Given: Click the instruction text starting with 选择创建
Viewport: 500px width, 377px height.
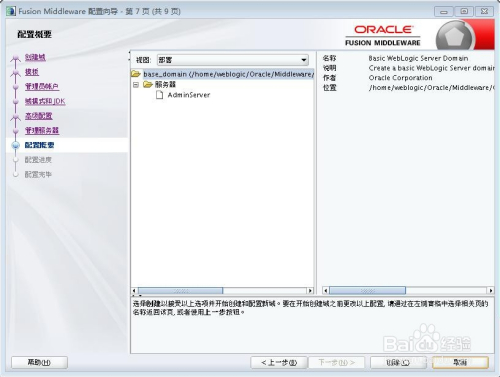Looking at the screenshot, I should [310, 308].
